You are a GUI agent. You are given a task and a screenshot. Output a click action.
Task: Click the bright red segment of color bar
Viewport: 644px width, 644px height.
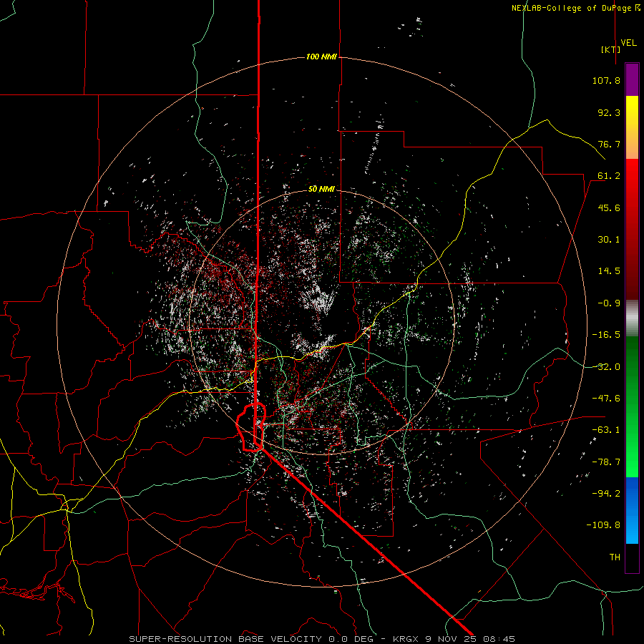632,177
